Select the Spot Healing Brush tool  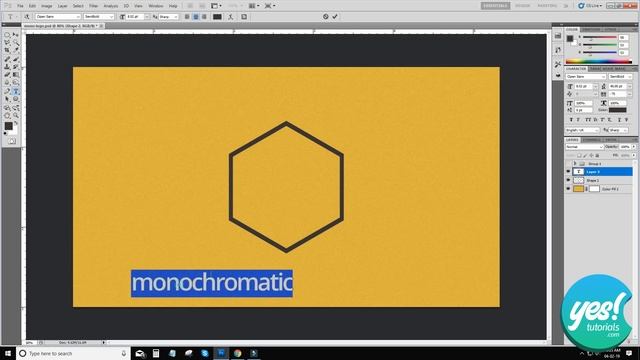(x=7, y=60)
